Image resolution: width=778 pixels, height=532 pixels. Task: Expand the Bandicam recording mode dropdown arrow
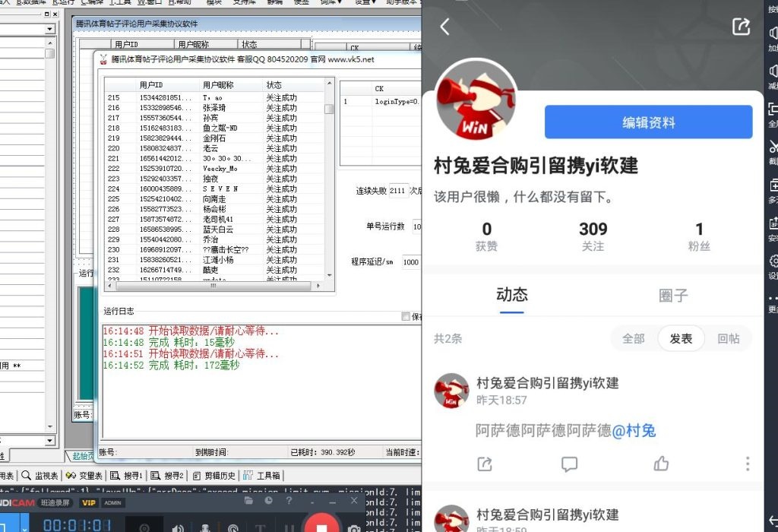(24, 526)
